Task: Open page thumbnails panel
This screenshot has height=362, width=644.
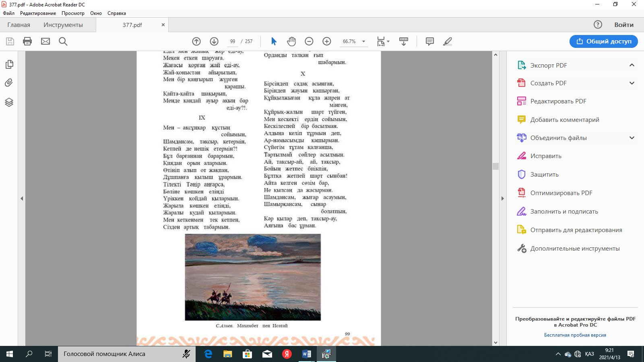Action: point(9,64)
